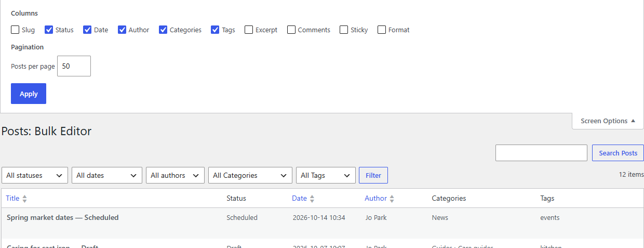Viewport: 644px width, 248px height.
Task: Enable the Slug column checkbox
Action: (x=15, y=30)
